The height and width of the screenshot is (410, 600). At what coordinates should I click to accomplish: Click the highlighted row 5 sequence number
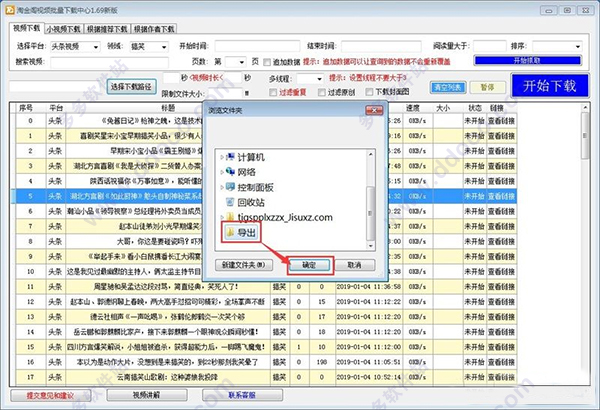coord(31,196)
